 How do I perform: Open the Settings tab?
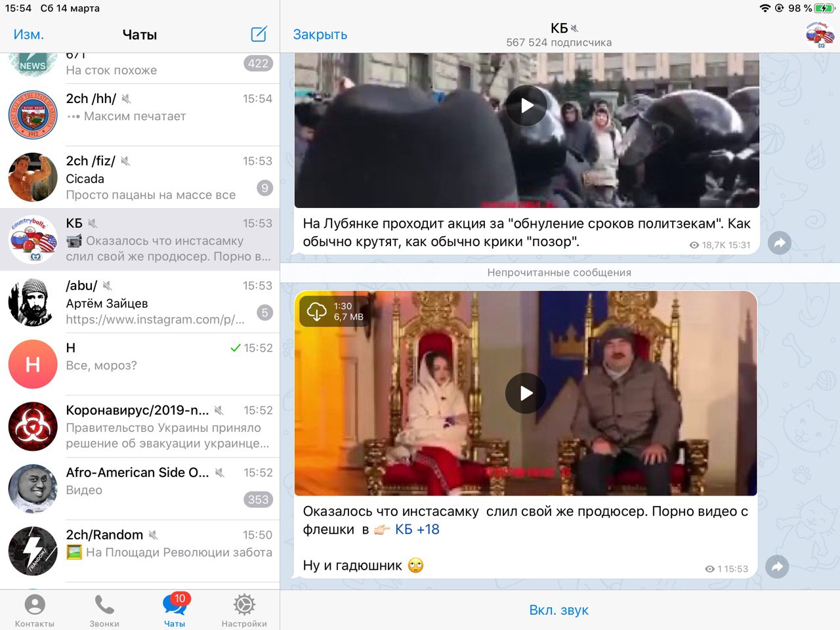click(x=244, y=610)
